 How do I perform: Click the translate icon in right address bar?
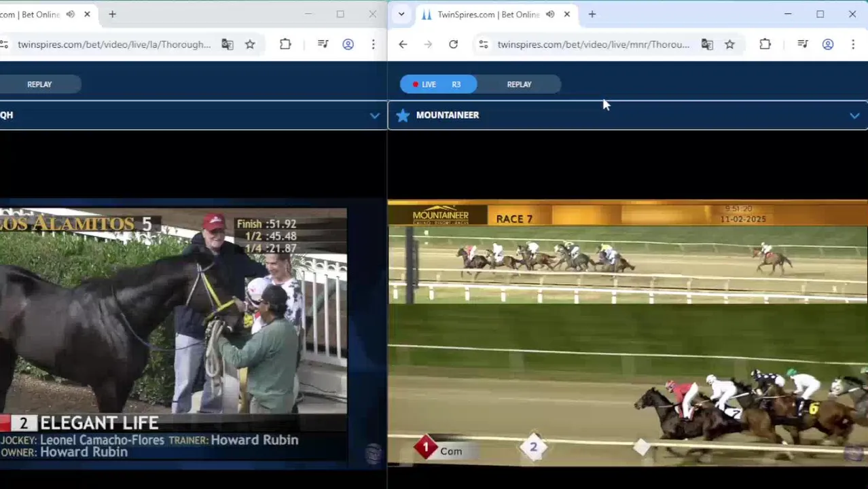point(707,44)
